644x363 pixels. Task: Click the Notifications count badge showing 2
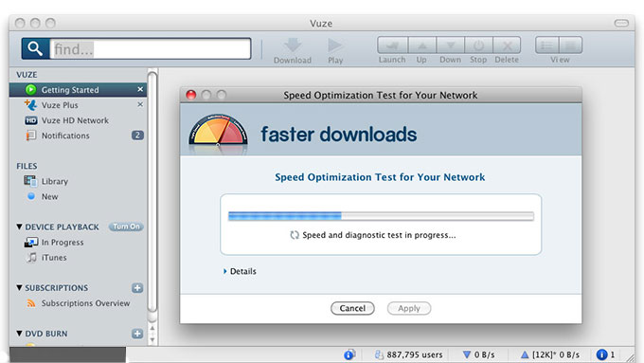pyautogui.click(x=137, y=136)
